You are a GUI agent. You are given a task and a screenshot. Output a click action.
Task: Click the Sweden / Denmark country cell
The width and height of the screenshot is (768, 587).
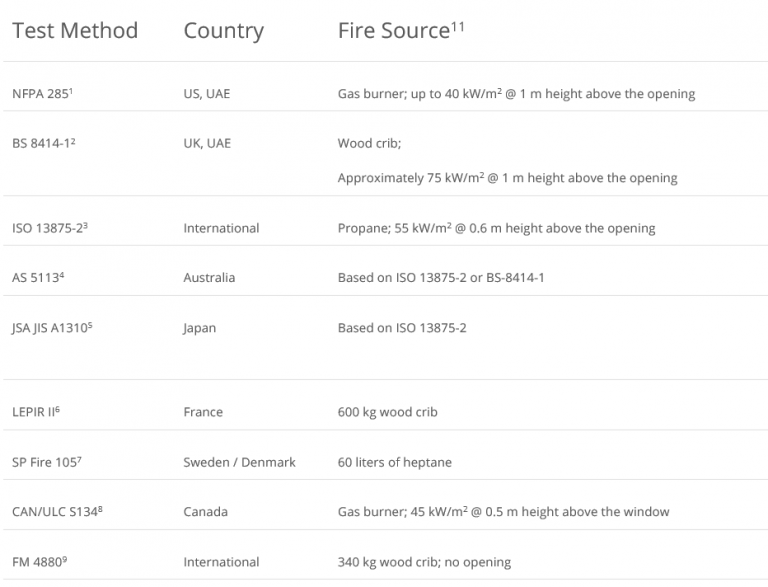239,462
